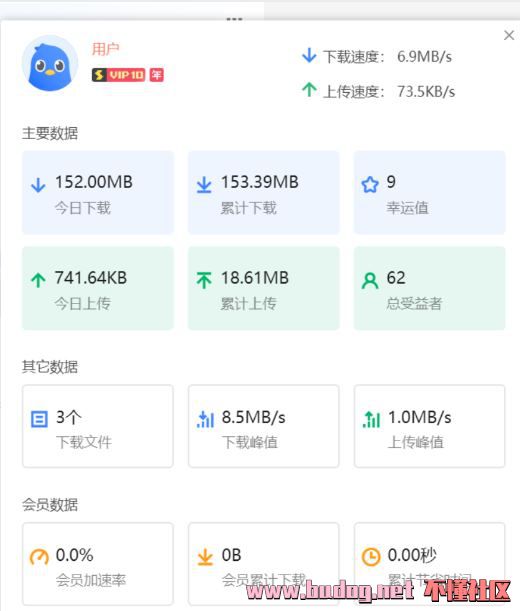
Task: Click the SVIP10 membership badge
Action: pyautogui.click(x=119, y=75)
